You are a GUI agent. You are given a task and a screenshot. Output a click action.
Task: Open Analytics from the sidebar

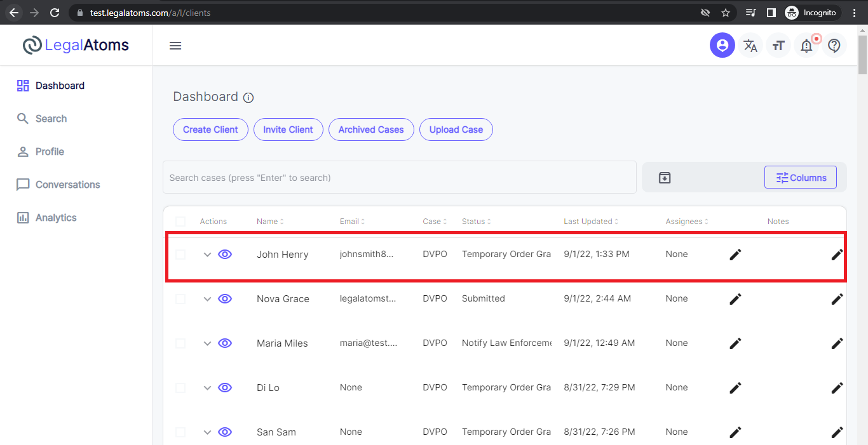tap(56, 218)
